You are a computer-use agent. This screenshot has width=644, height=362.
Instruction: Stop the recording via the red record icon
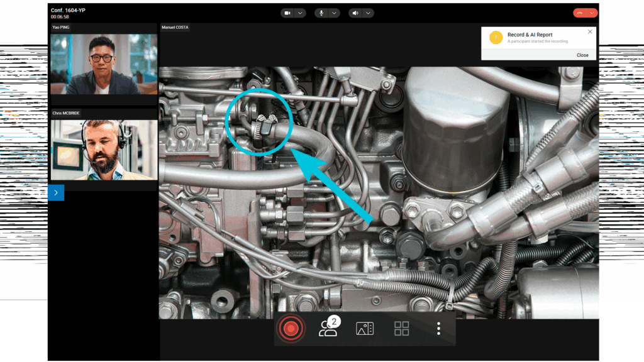tap(290, 328)
